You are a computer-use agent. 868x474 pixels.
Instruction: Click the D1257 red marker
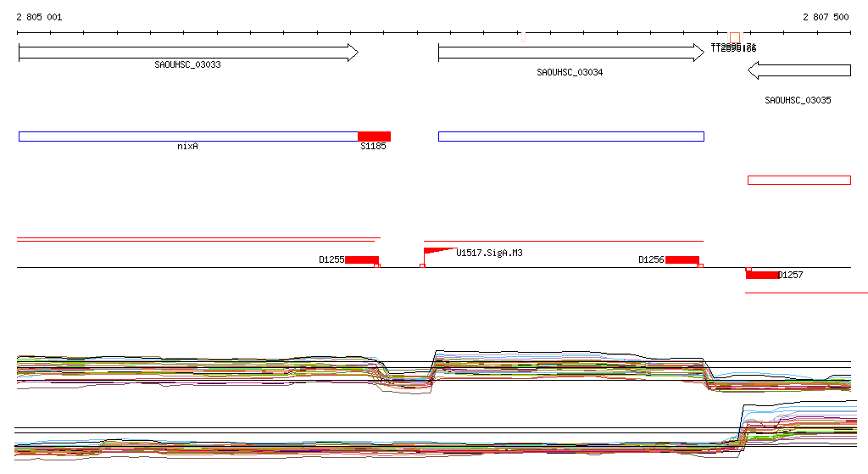(762, 275)
